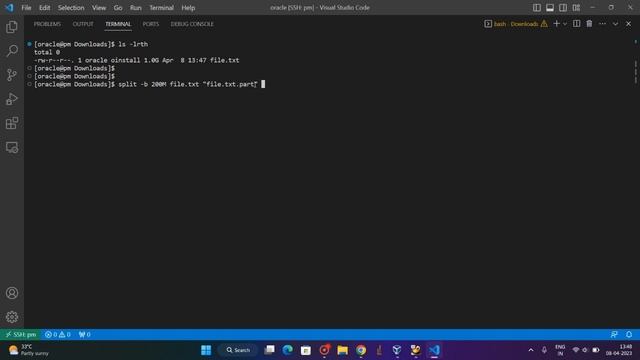Open the terminal More Actions ellipsis

pyautogui.click(x=602, y=24)
